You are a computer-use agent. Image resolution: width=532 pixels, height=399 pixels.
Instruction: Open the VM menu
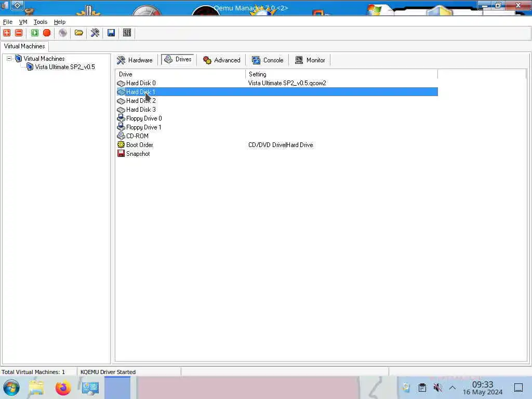[x=23, y=22]
